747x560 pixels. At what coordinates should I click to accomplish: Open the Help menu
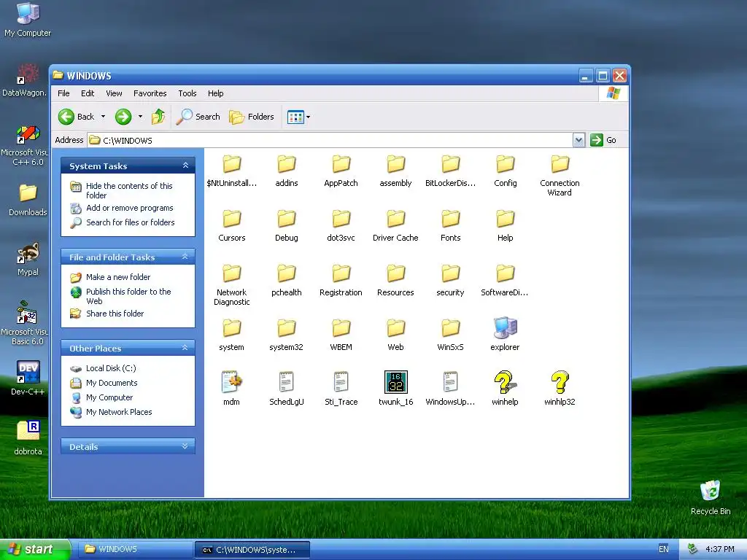click(215, 93)
